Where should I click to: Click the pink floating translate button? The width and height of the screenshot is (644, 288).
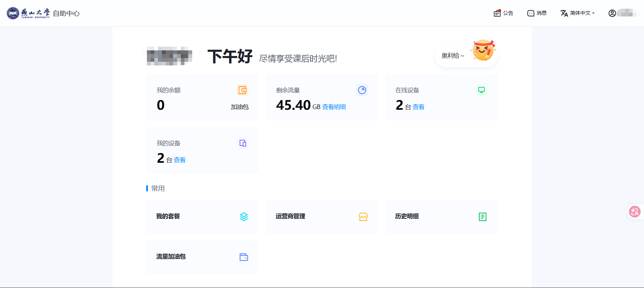pyautogui.click(x=635, y=212)
